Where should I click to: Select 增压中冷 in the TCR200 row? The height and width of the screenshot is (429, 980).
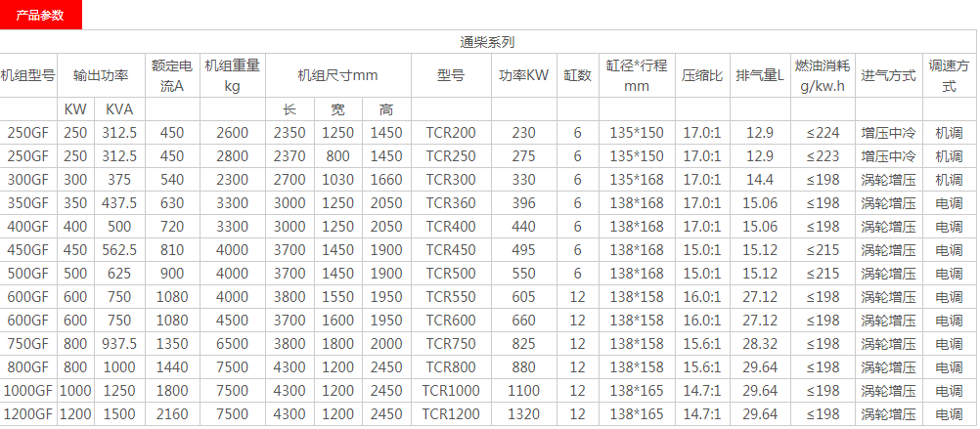click(x=889, y=133)
